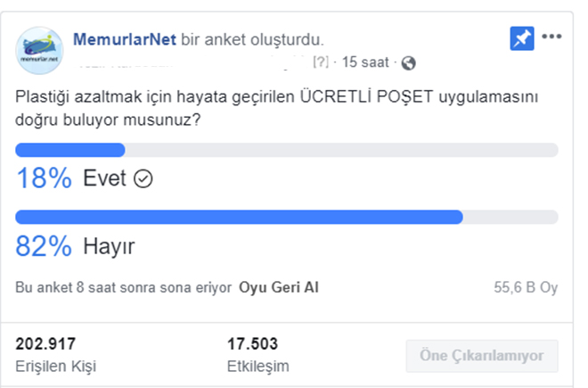588x388 pixels.
Task: Click the Hayır progress bar
Action: coord(287,217)
